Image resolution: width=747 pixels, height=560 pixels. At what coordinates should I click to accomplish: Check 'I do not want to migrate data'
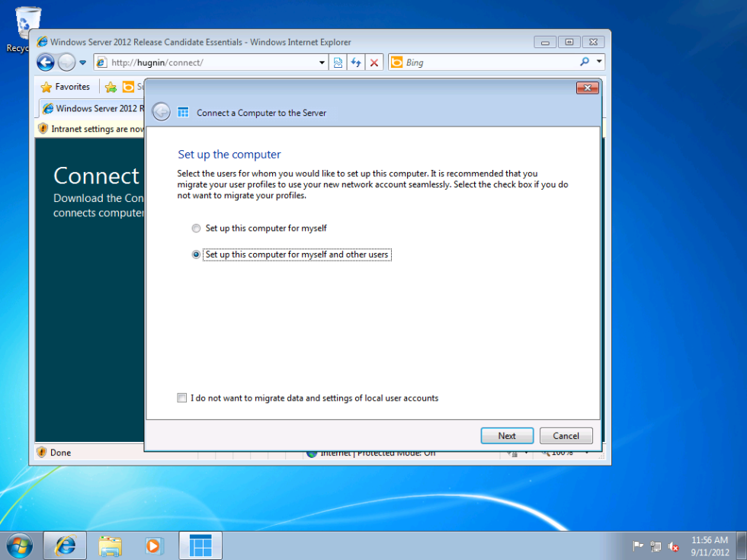tap(181, 397)
